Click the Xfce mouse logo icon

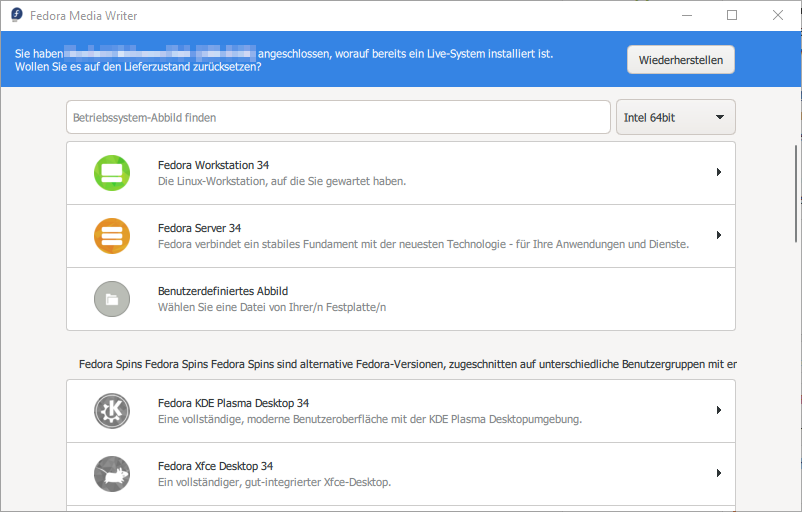click(x=112, y=474)
